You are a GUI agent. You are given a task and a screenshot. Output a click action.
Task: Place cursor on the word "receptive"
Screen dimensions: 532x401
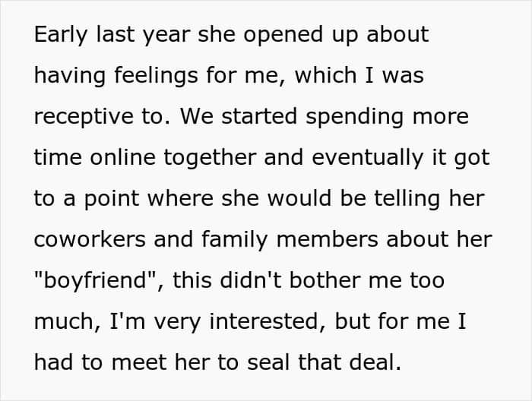pyautogui.click(x=84, y=117)
